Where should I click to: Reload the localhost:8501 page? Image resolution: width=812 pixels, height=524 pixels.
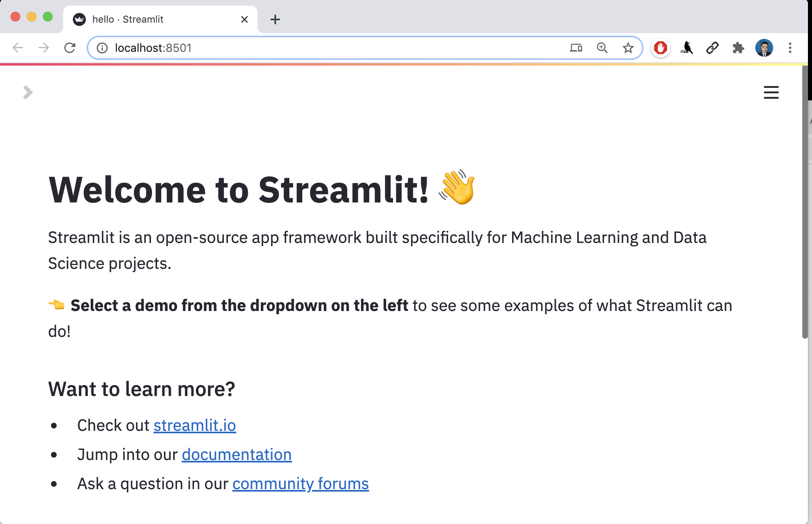71,48
